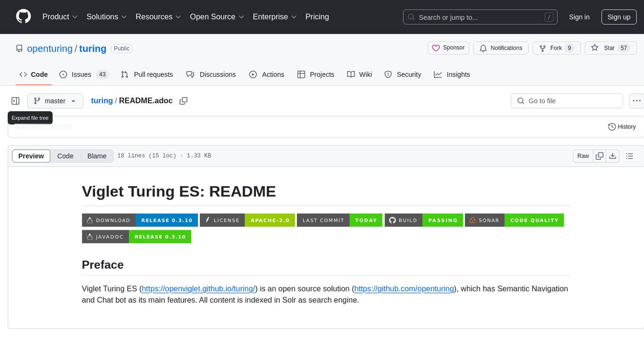Click the Issues count 43
This screenshot has height=362, width=644.
[x=102, y=74]
